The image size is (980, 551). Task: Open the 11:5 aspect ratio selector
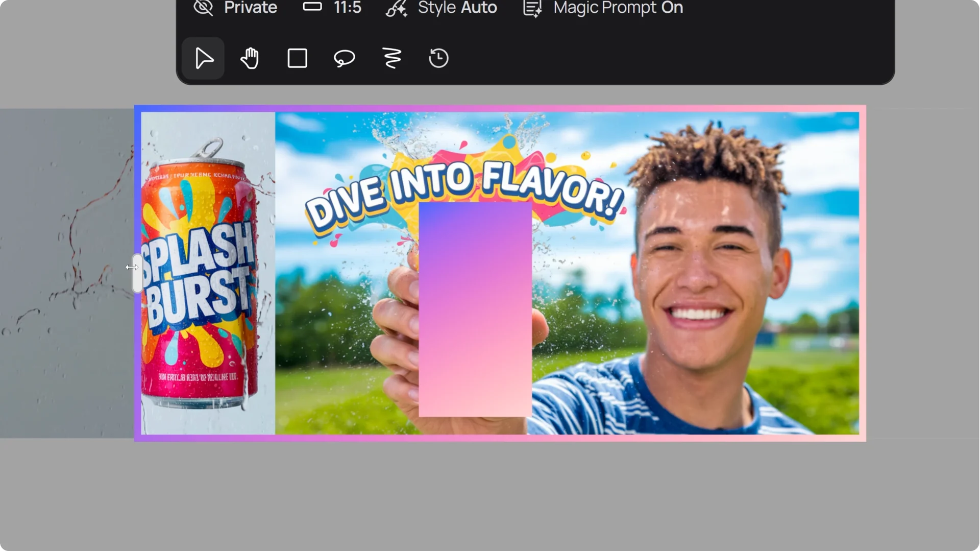point(331,8)
